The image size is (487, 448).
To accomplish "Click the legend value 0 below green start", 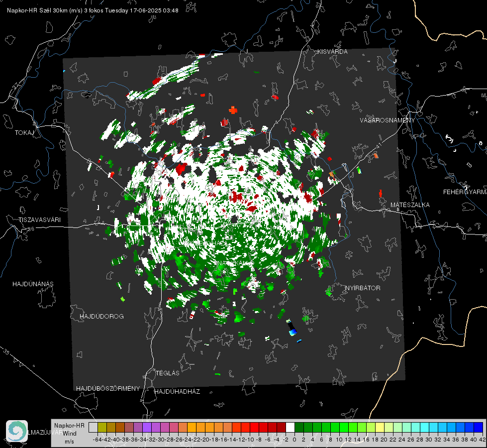I will [x=294, y=440].
